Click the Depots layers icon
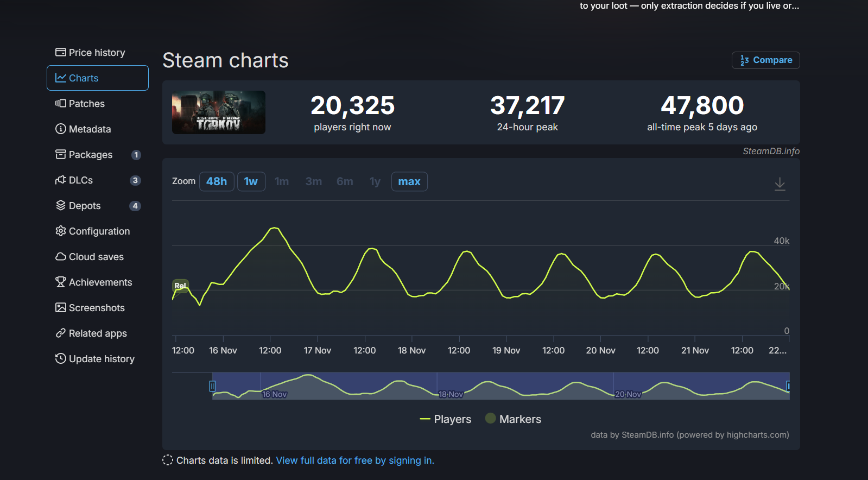868x480 pixels. point(60,205)
